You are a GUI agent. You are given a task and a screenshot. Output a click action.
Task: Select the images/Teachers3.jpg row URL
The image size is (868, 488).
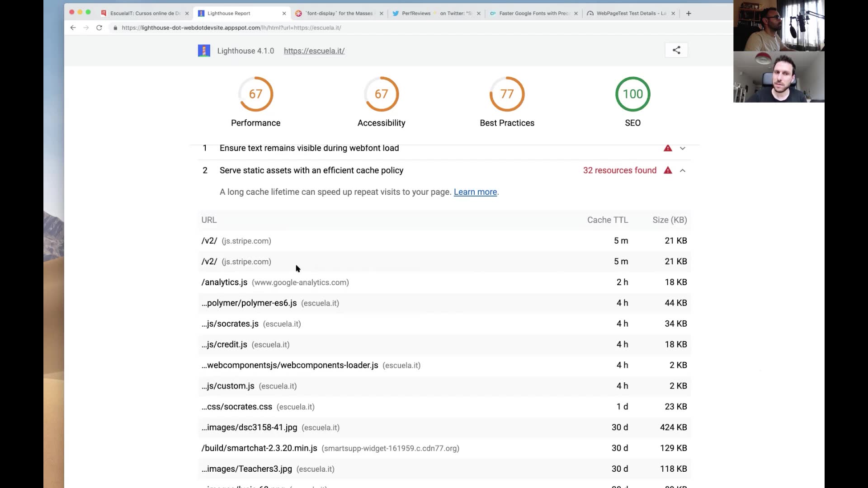coord(247,469)
